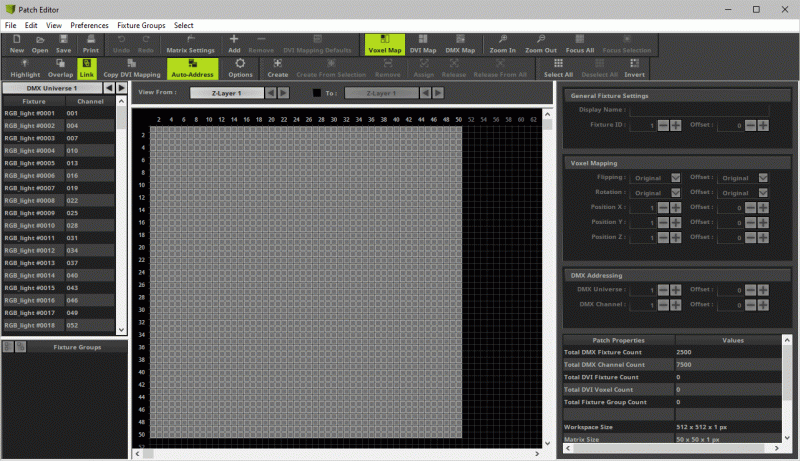Decrease DMX Channel with minus button
The width and height of the screenshot is (800, 461).
(x=663, y=305)
